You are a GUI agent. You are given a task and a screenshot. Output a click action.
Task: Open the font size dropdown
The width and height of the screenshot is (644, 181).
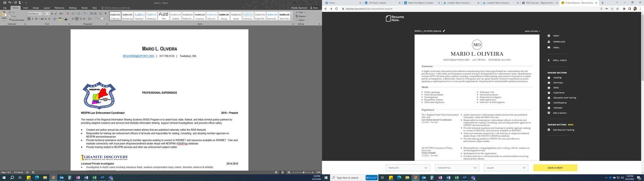pos(49,14)
